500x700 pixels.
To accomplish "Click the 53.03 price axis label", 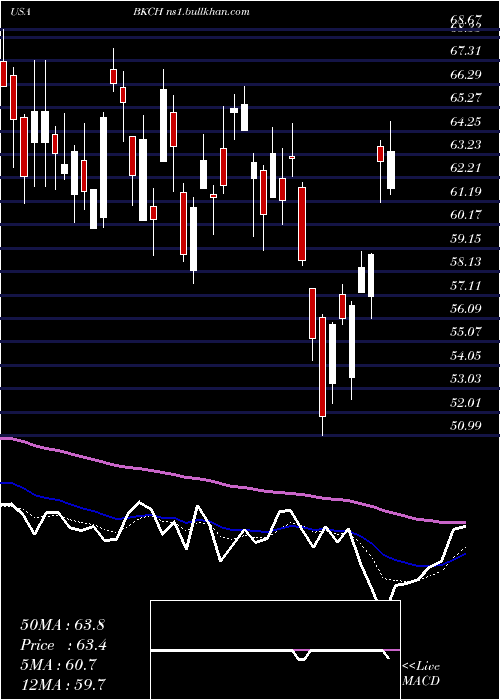I will pos(465,379).
